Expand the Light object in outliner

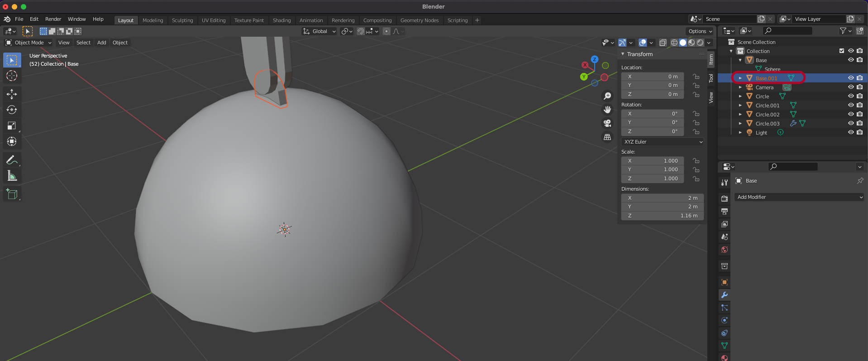[740, 132]
